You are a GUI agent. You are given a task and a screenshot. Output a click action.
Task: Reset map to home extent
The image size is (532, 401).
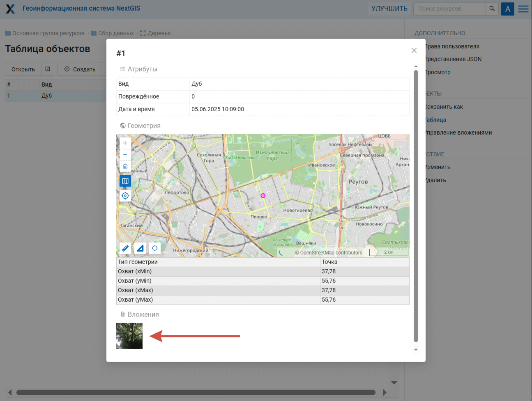click(125, 166)
